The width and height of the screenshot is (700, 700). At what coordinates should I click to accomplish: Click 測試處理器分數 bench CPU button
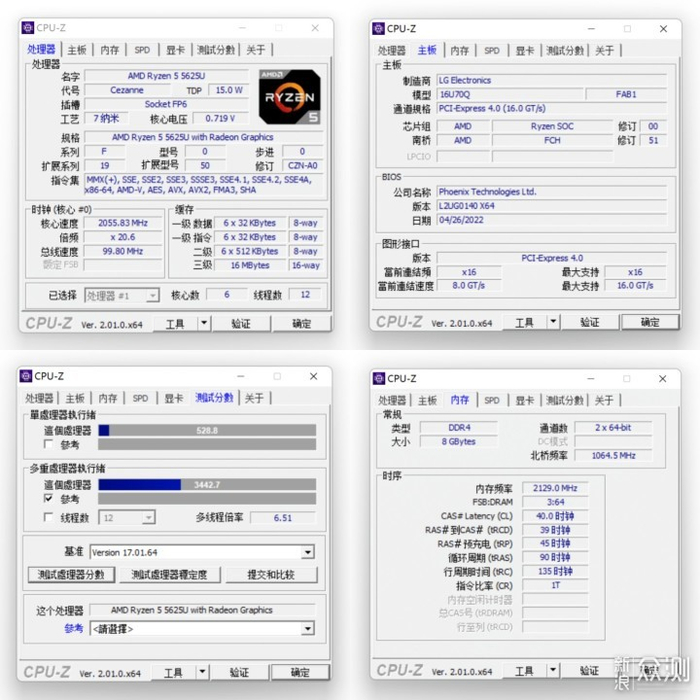[71, 575]
